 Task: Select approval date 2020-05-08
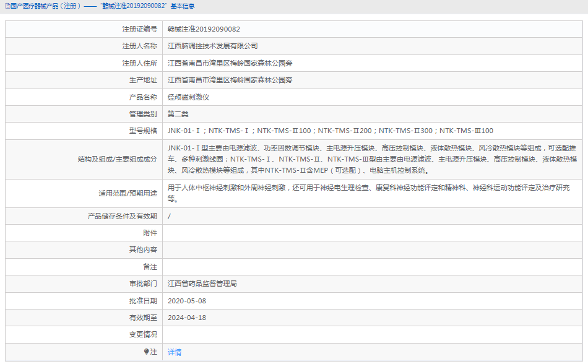(187, 301)
